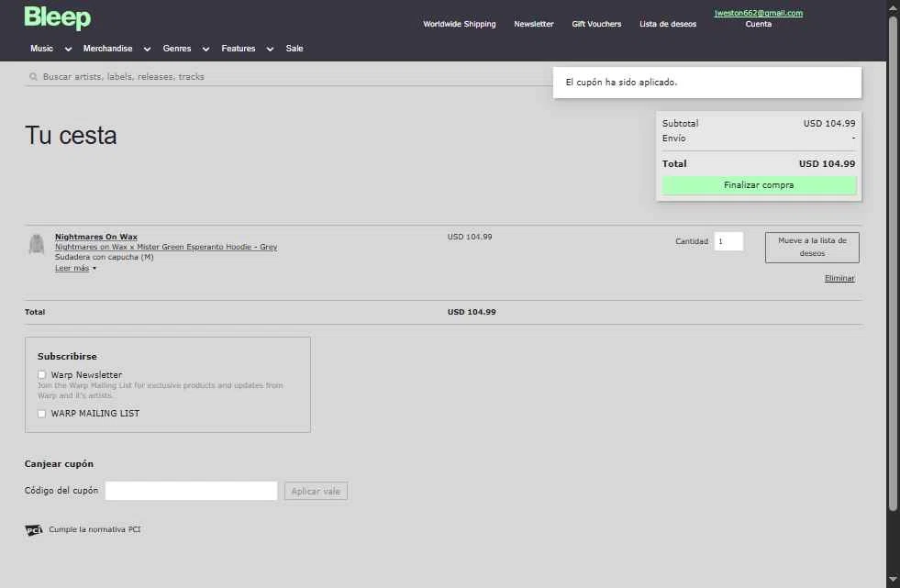Open Worldwide Shipping page
Image resolution: width=900 pixels, height=588 pixels.
[x=460, y=24]
